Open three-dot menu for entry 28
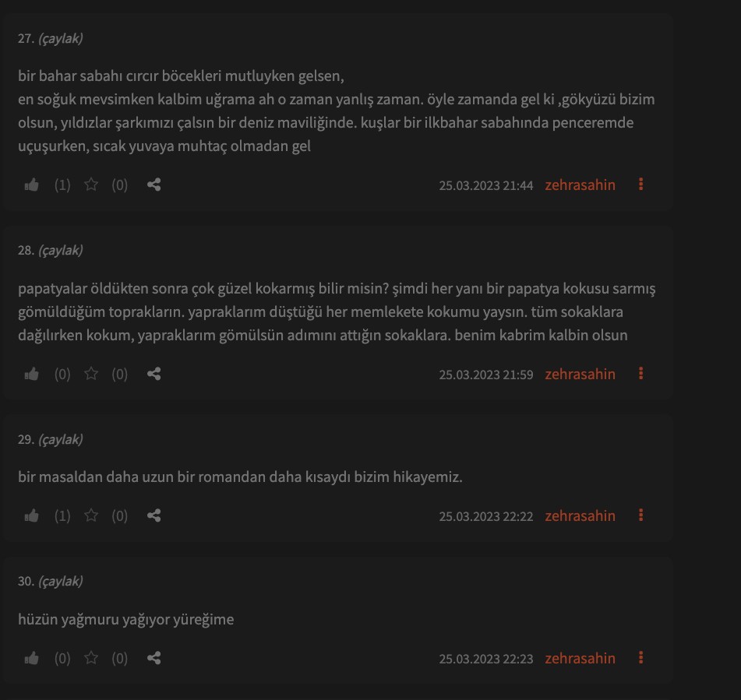741x700 pixels. click(640, 374)
